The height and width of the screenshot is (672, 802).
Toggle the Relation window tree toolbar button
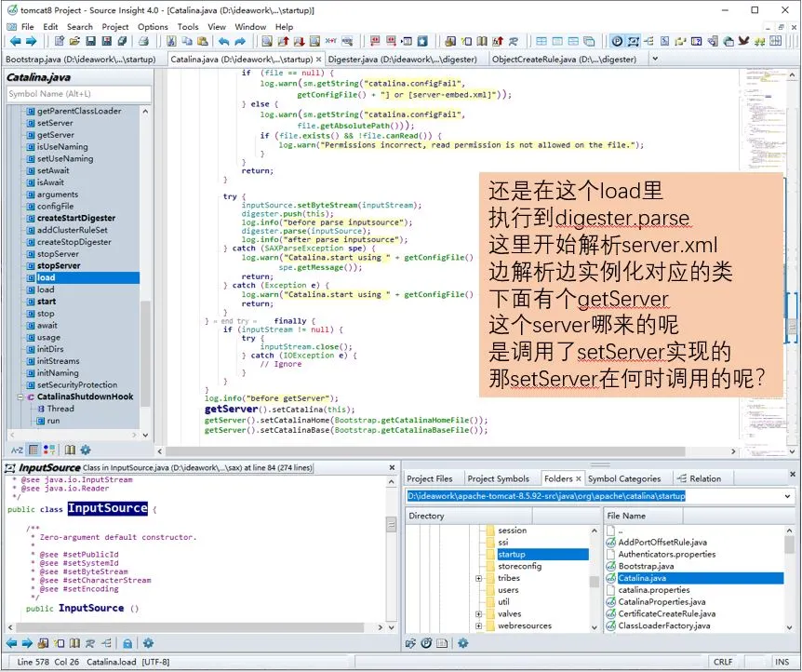pos(649,42)
